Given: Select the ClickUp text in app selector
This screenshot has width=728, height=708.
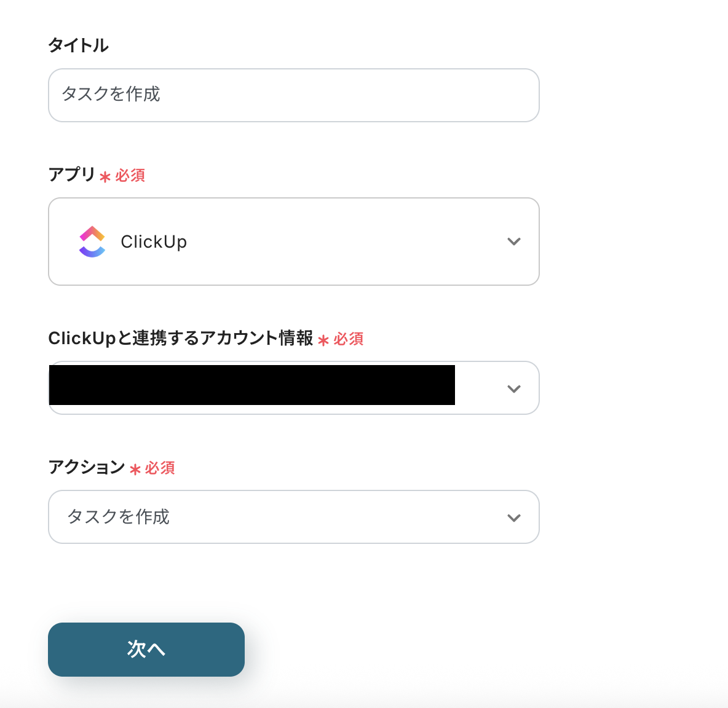Looking at the screenshot, I should 154,242.
